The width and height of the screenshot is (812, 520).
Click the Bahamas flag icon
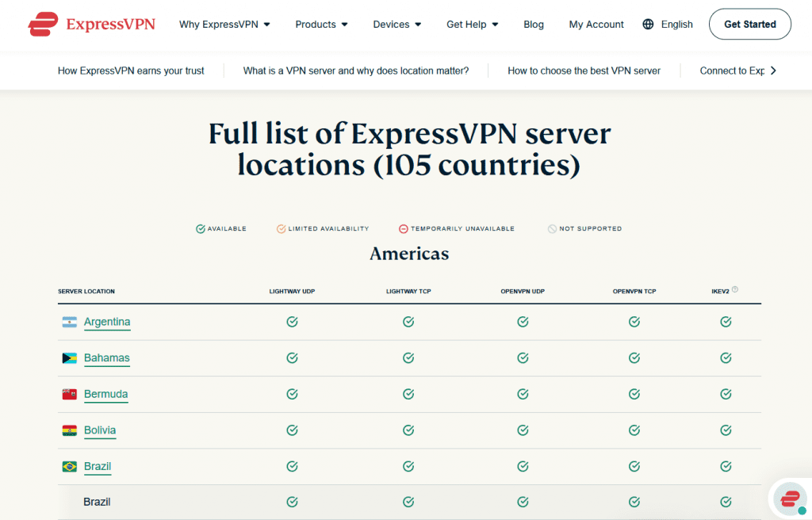tap(70, 358)
